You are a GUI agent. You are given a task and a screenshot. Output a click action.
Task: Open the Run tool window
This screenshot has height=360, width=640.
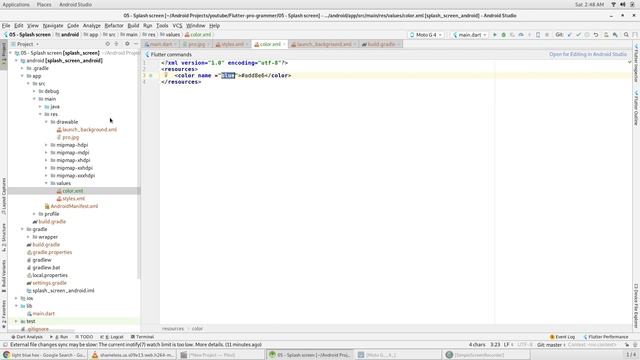coord(59,337)
